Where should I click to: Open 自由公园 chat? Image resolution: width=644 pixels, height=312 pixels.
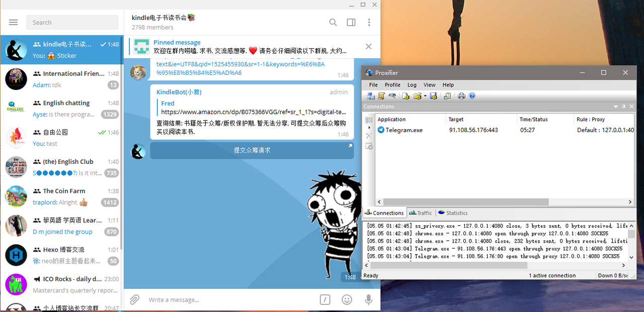(61, 138)
